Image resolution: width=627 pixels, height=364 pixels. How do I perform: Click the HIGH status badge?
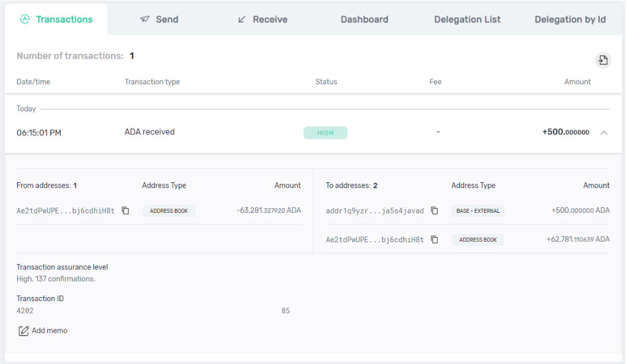pyautogui.click(x=326, y=133)
